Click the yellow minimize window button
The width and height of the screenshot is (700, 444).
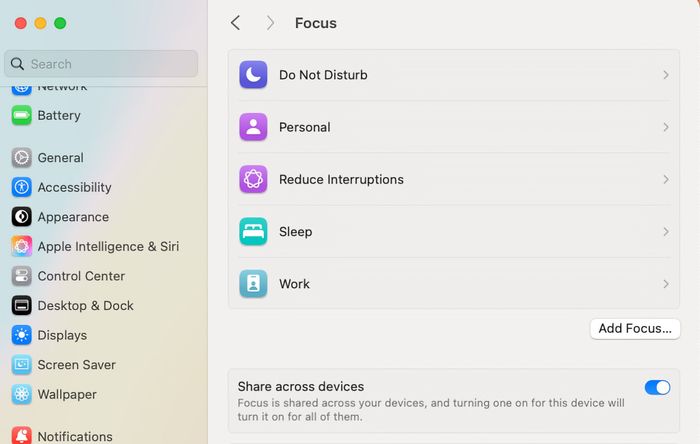point(40,23)
